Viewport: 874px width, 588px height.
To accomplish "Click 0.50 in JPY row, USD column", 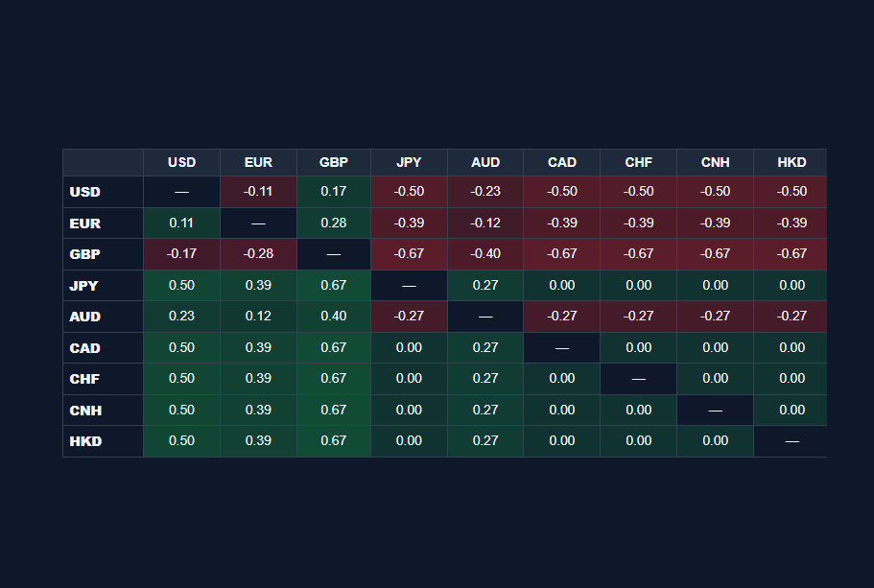I will [181, 285].
